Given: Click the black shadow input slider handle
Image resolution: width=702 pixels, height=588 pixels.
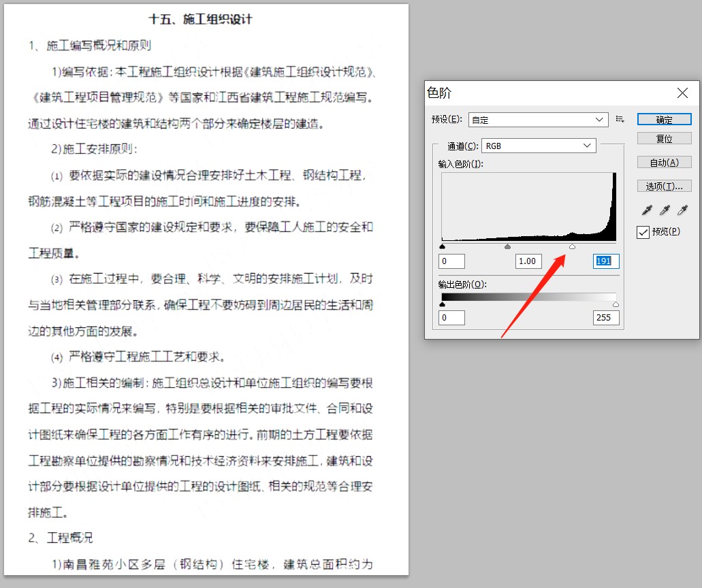Looking at the screenshot, I should 442,246.
